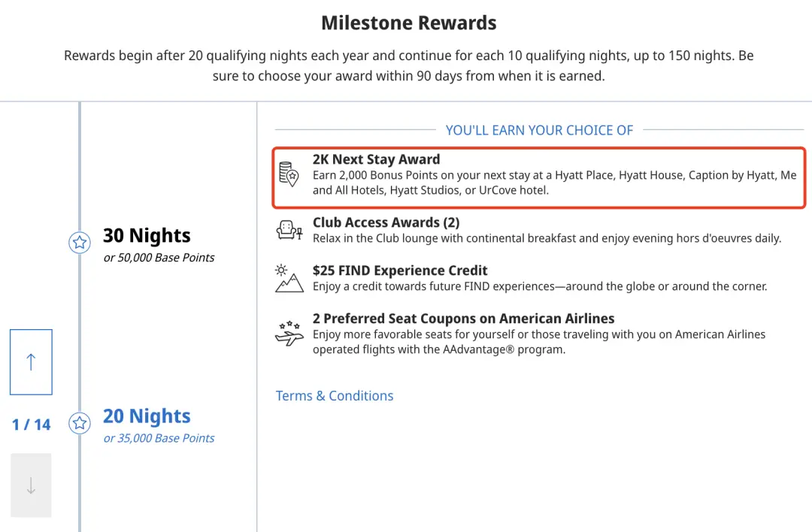Screen dimensions: 812x532
Task: Click the 1 / 14 page indicator
Action: pyautogui.click(x=32, y=425)
